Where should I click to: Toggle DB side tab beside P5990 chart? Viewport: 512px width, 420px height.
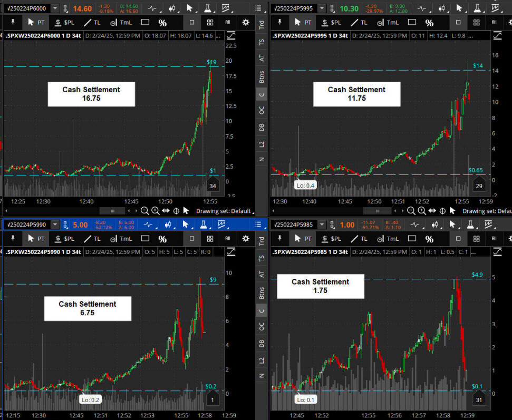coord(261,343)
